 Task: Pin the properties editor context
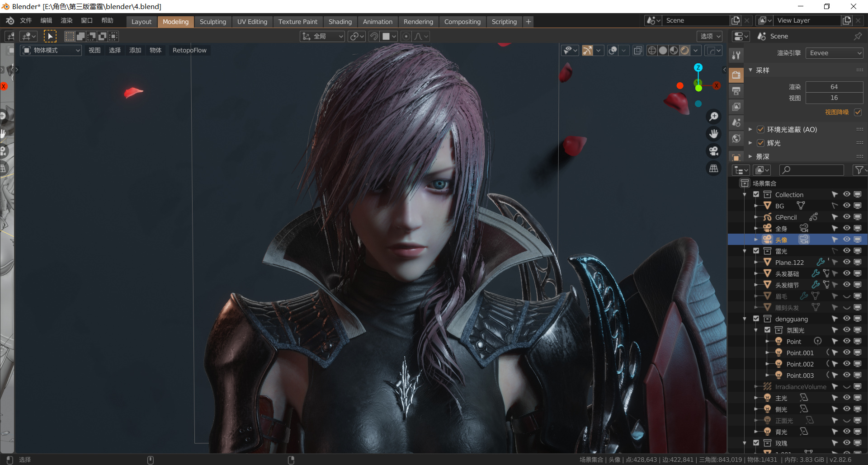coord(858,36)
